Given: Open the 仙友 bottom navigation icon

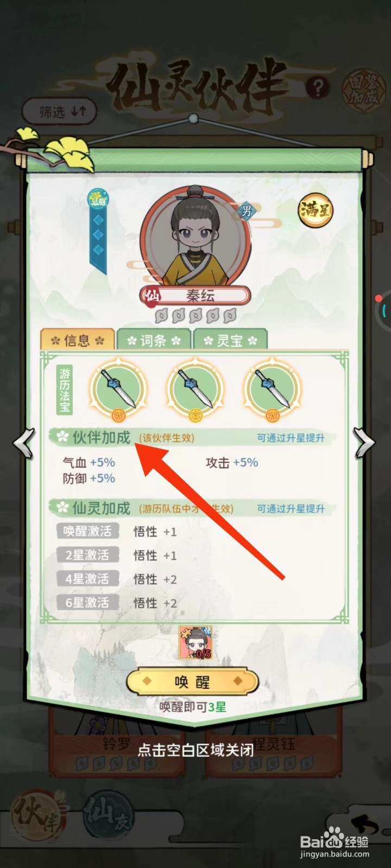Looking at the screenshot, I should [107, 815].
